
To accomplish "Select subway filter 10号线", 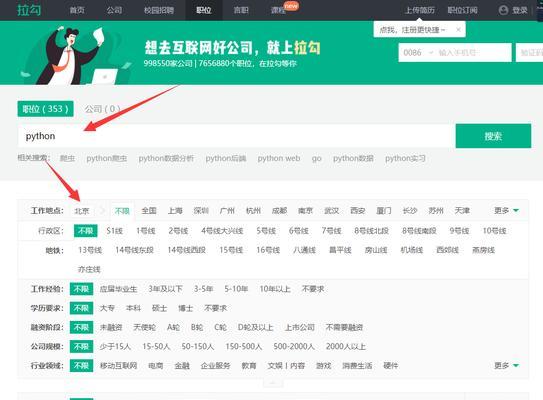I will coord(495,231).
